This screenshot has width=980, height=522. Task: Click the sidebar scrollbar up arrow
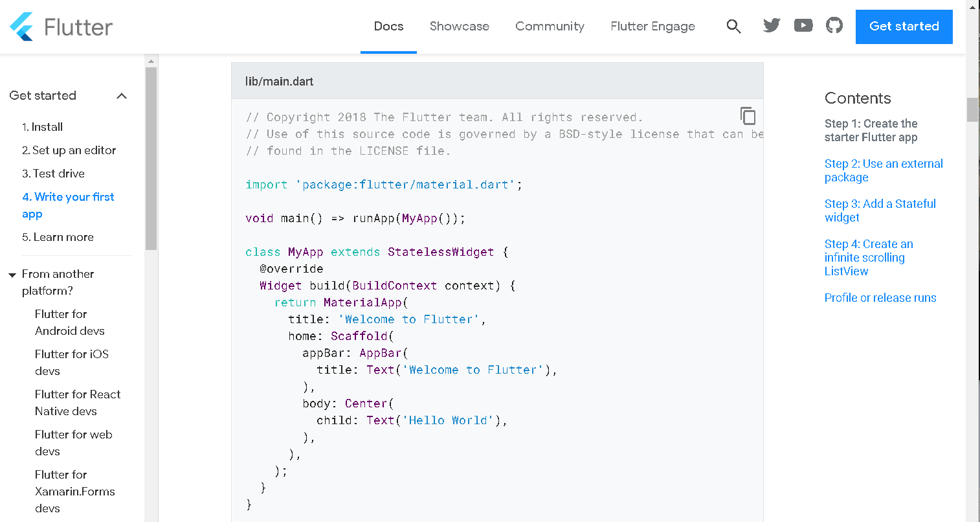pyautogui.click(x=151, y=62)
